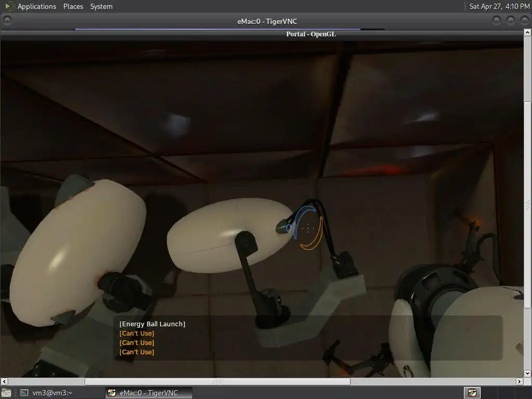Click the Energy Ball Launch caption text

(x=152, y=324)
